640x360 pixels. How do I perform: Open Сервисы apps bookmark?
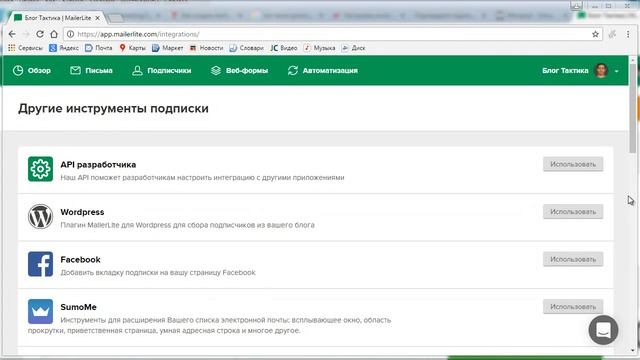[x=25, y=48]
